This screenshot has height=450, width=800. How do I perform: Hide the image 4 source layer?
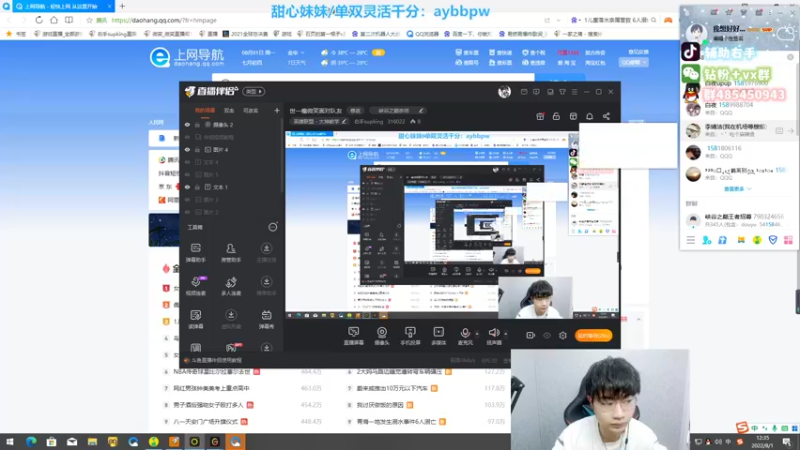click(x=187, y=149)
